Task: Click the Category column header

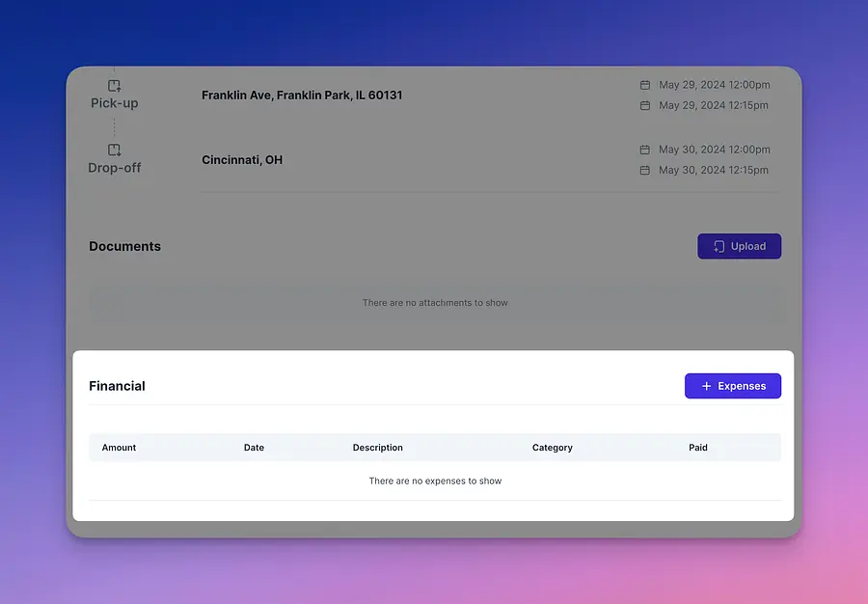Action: point(552,448)
